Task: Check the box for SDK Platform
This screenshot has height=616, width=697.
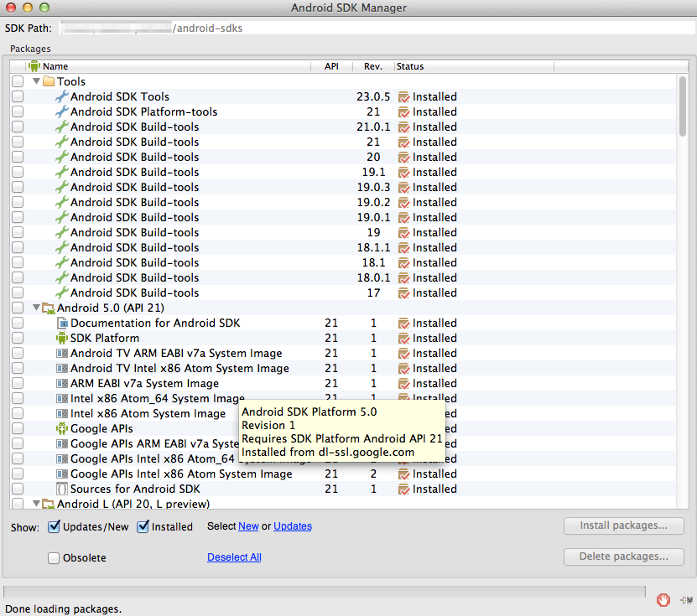Action: tap(18, 338)
